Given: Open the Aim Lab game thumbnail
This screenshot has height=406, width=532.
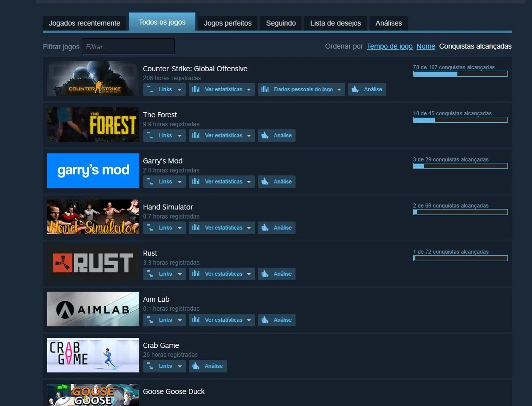Looking at the screenshot, I should tap(93, 309).
